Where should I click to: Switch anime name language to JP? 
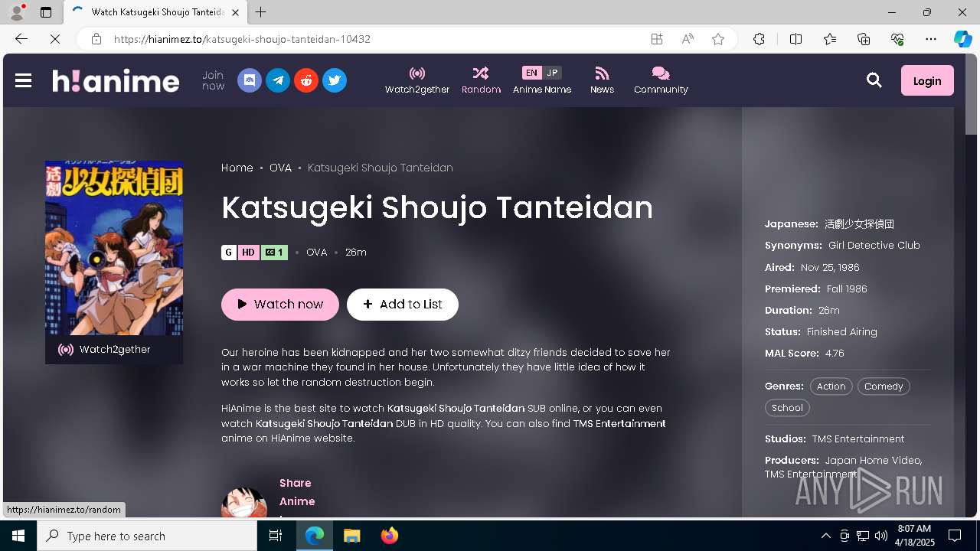pyautogui.click(x=552, y=73)
